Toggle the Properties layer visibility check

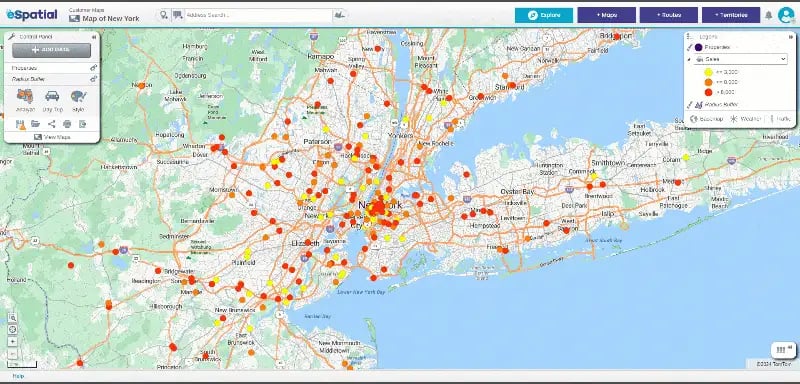(x=689, y=47)
